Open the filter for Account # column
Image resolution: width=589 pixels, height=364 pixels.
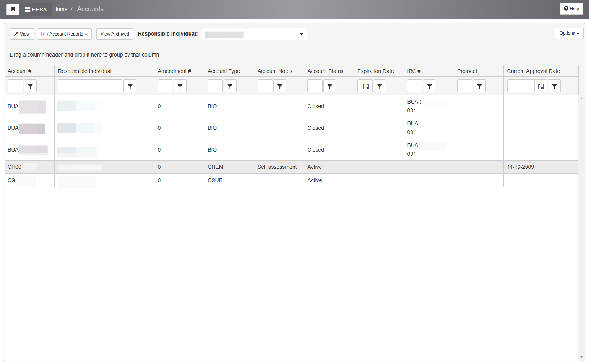pos(30,86)
